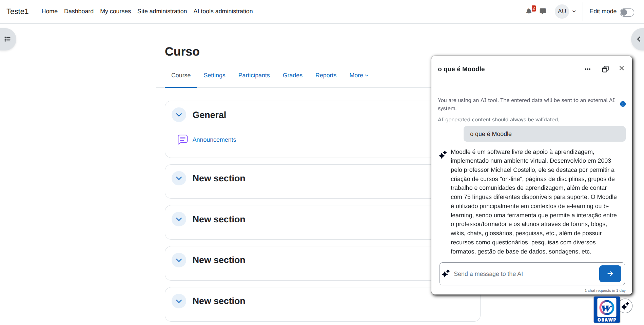This screenshot has width=644, height=325.
Task: Open the course index list icon
Action: tap(7, 39)
